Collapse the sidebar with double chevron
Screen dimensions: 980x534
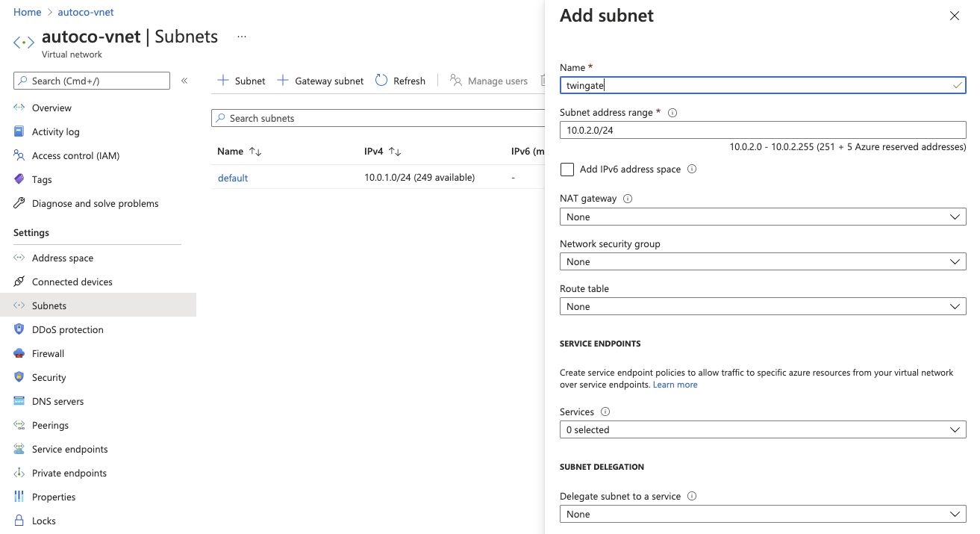click(x=184, y=81)
